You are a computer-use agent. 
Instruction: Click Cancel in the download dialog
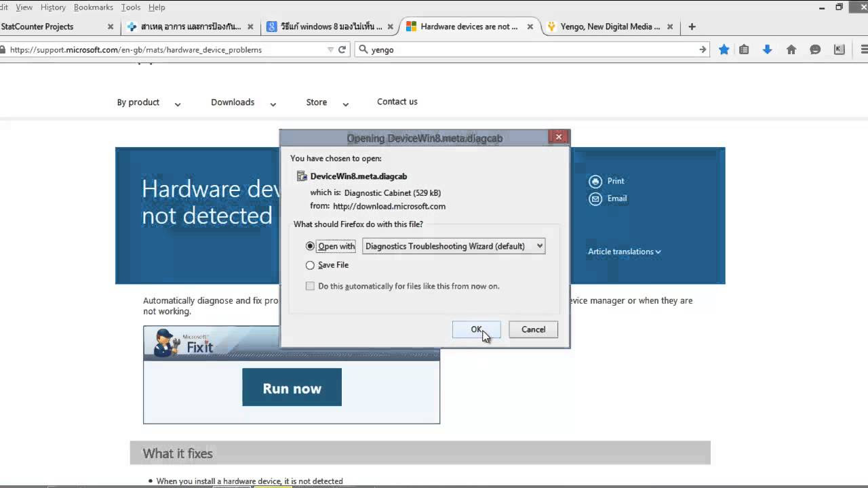coord(533,329)
